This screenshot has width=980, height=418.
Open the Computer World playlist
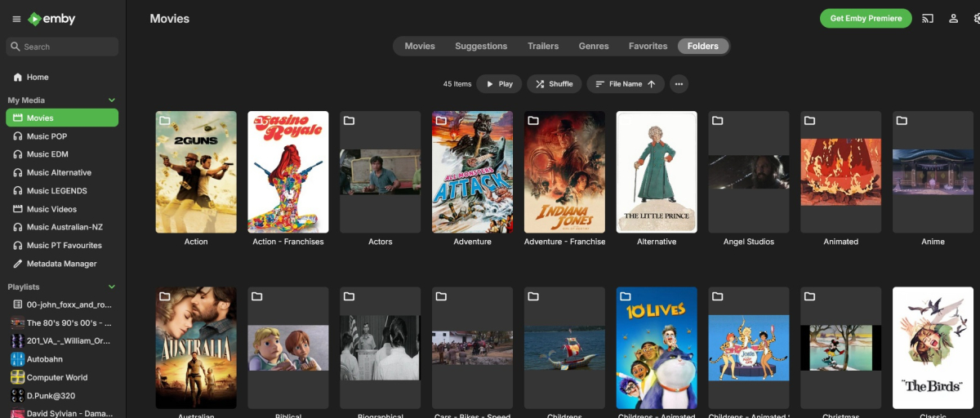[62, 377]
